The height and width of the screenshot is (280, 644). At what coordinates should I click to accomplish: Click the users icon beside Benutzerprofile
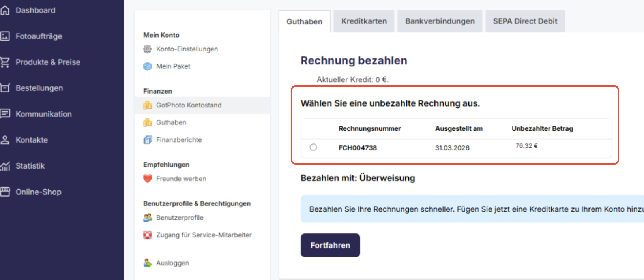[147, 218]
